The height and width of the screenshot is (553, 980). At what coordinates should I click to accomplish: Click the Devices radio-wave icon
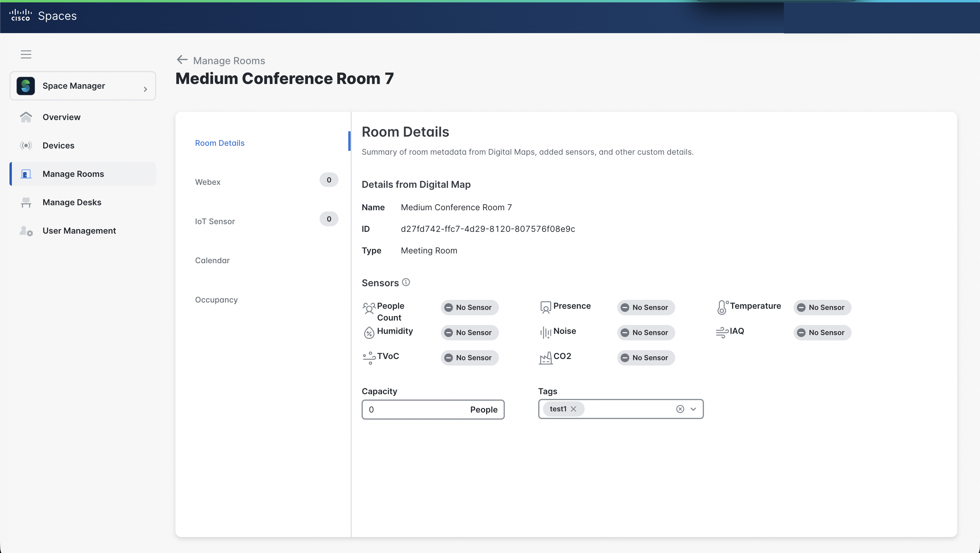tap(26, 146)
